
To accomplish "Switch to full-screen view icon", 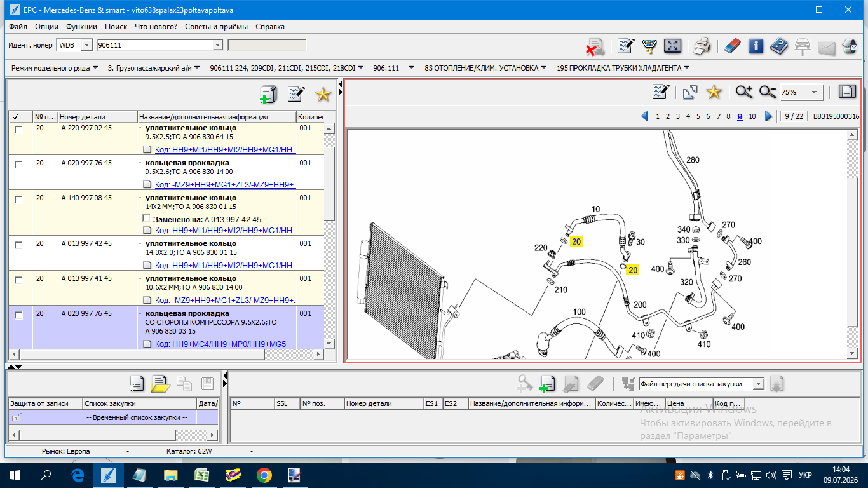I will click(672, 46).
